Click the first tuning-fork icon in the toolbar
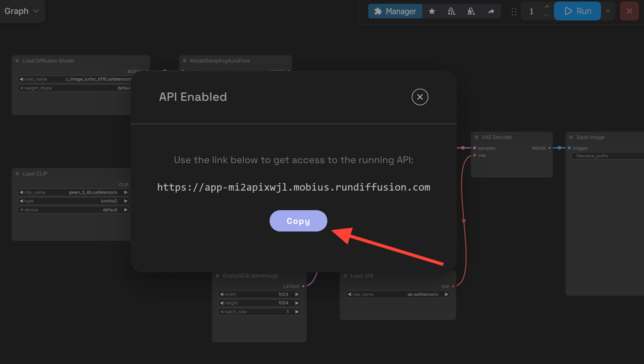This screenshot has width=644, height=364. [x=451, y=11]
